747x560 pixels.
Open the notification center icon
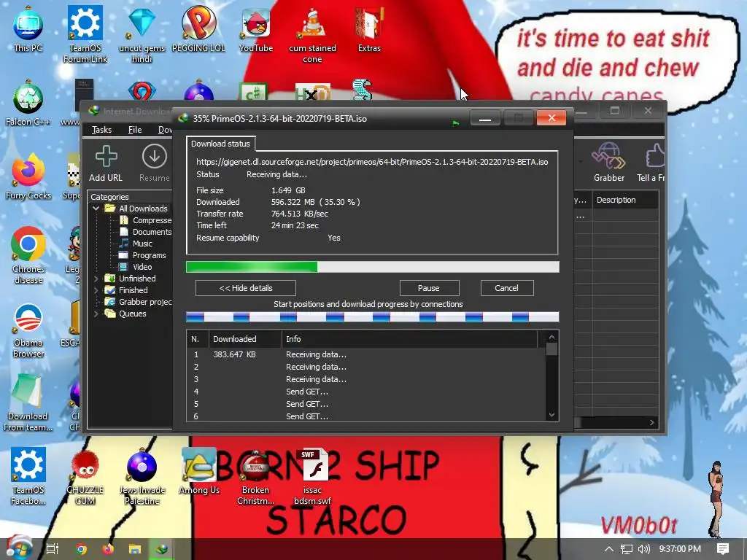tap(723, 549)
